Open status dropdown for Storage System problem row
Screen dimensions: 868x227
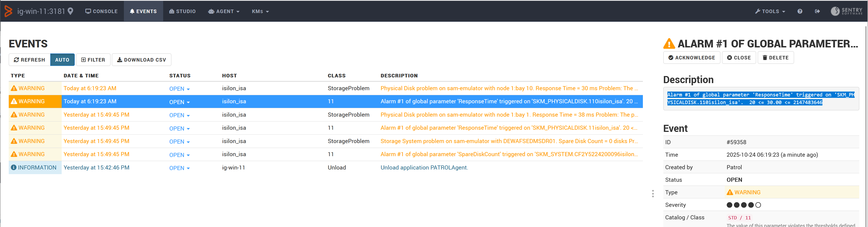pyautogui.click(x=179, y=142)
